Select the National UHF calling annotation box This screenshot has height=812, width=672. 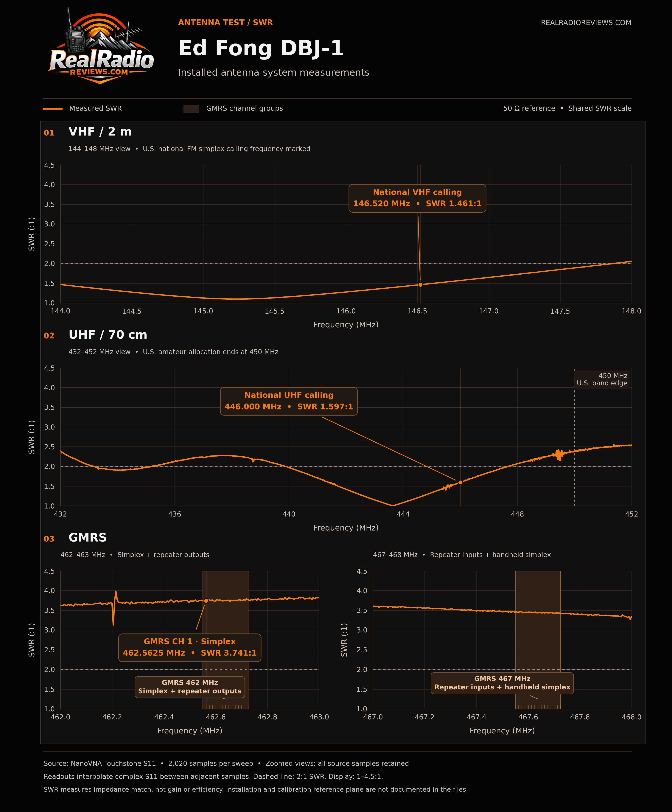pyautogui.click(x=289, y=401)
